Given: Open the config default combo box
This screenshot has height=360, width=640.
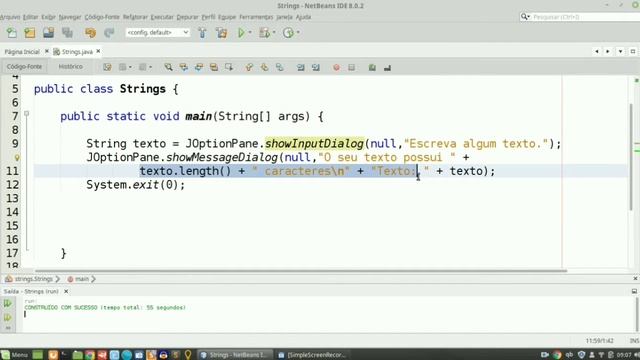Looking at the screenshot, I should [158, 32].
